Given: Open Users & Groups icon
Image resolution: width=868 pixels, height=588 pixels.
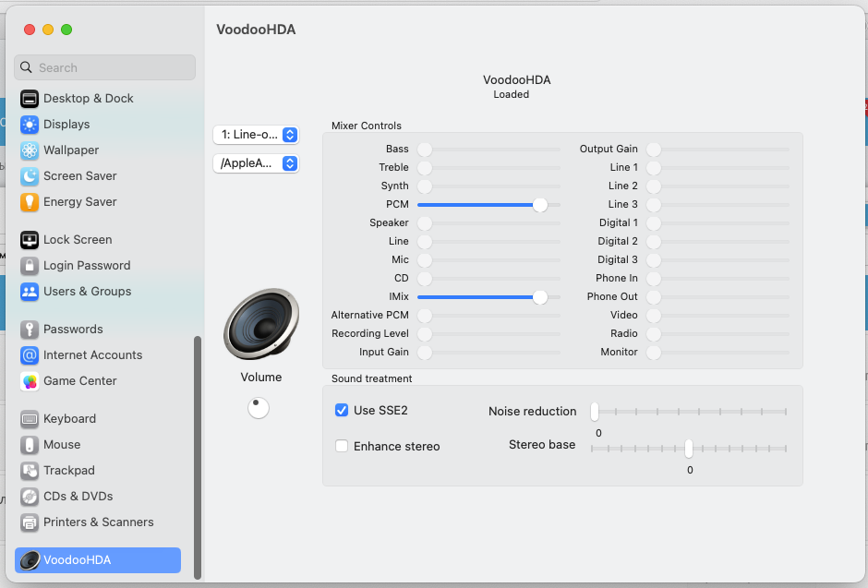Looking at the screenshot, I should click(30, 292).
